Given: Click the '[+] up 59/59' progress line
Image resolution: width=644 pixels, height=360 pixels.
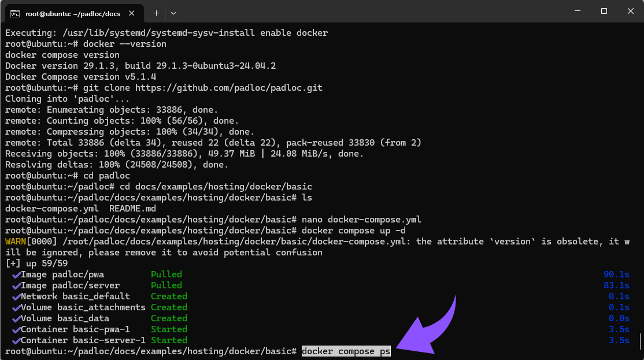Looking at the screenshot, I should pos(36,263).
